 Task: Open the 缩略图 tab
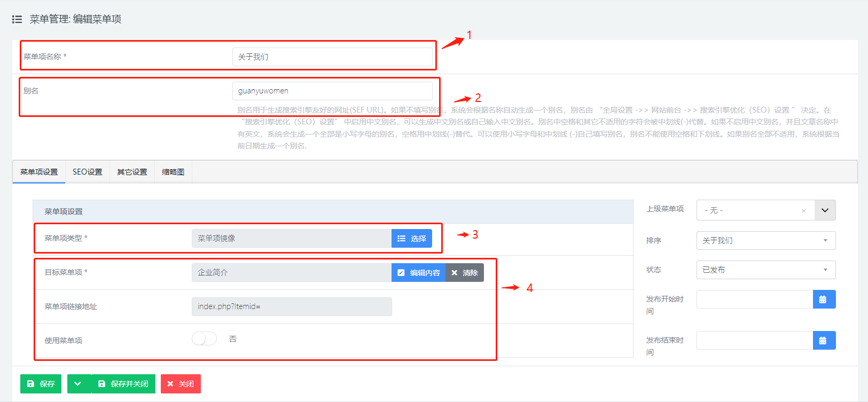point(173,172)
